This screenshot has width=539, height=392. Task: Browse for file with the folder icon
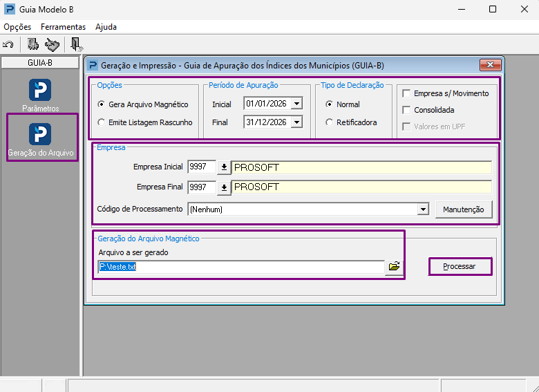(394, 266)
